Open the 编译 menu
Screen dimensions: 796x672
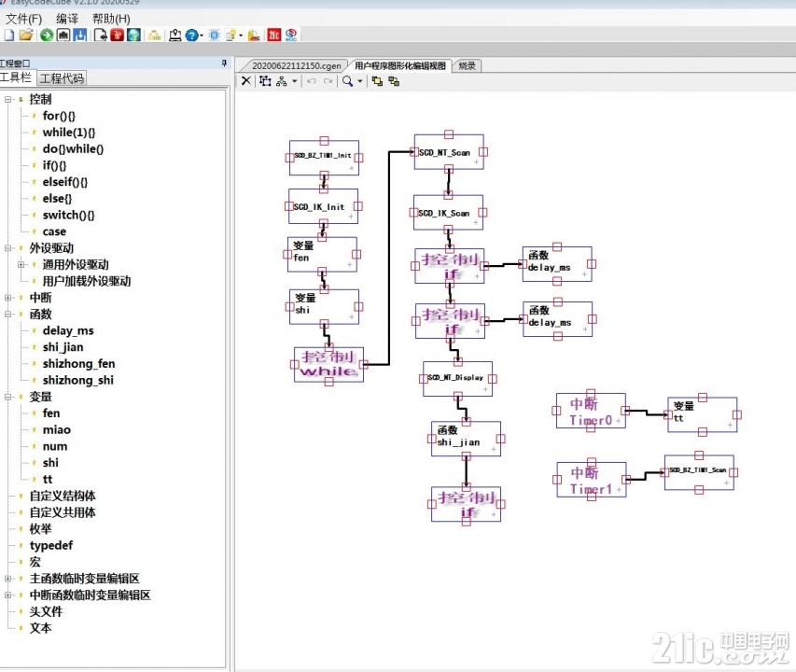tap(67, 19)
